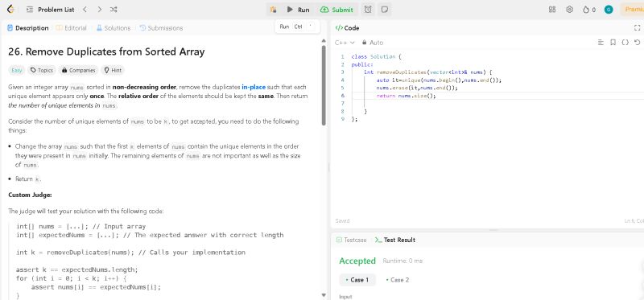The height and width of the screenshot is (300, 644).
Task: Switch to the Test Result tab
Action: click(x=395, y=240)
